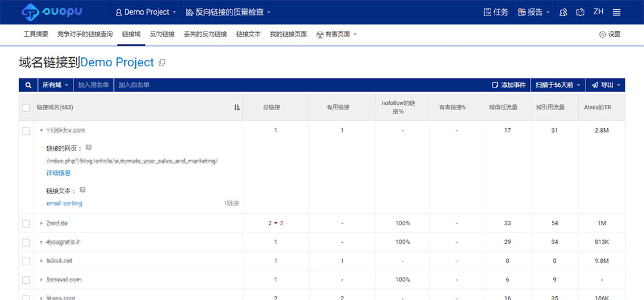Check the first expanded domain row checkbox
The width and height of the screenshot is (644, 300).
[x=26, y=131]
